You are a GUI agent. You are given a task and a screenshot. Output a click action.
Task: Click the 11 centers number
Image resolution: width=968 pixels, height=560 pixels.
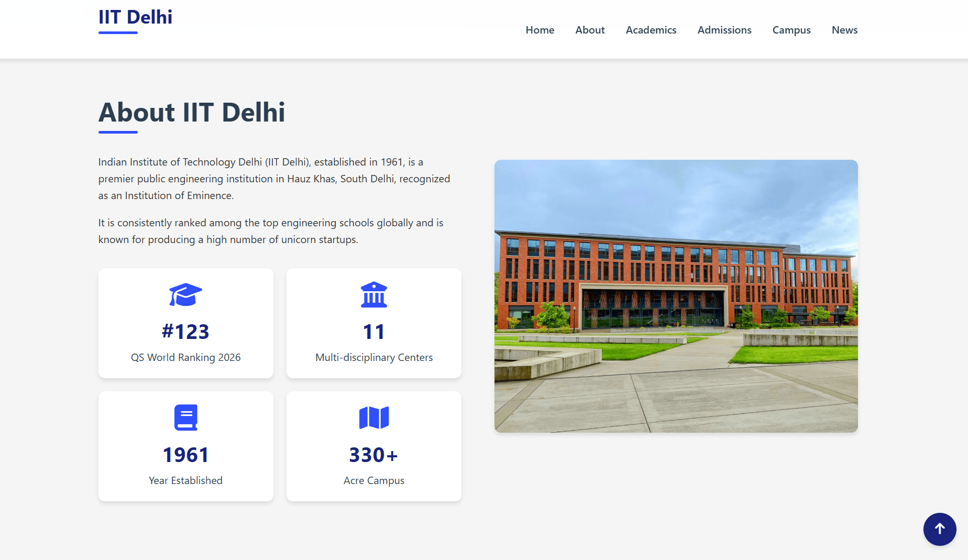click(x=374, y=332)
